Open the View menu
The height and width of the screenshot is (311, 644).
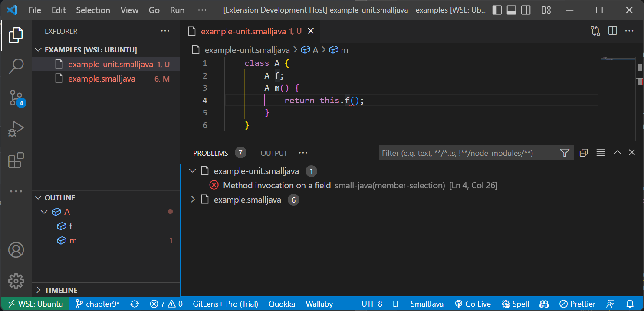tap(129, 10)
